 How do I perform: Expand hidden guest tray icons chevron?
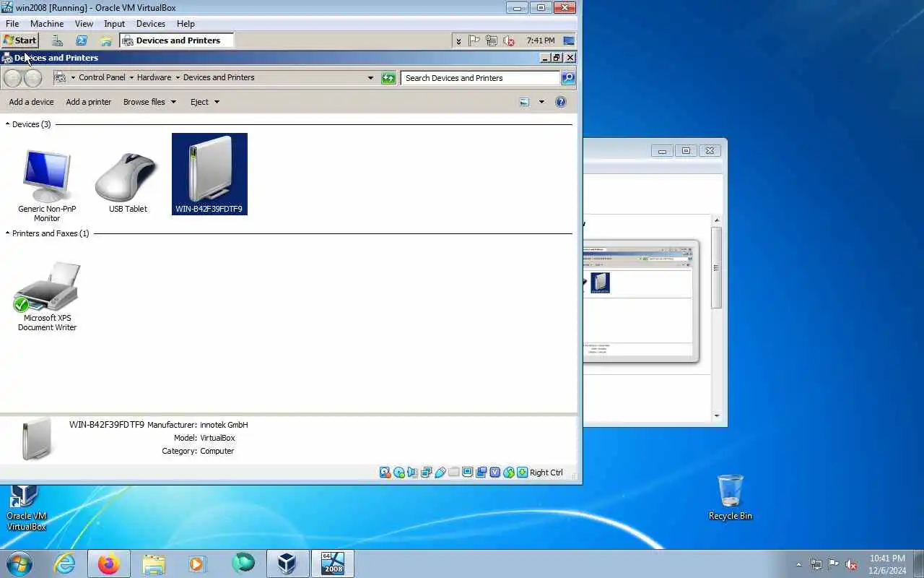(x=458, y=41)
